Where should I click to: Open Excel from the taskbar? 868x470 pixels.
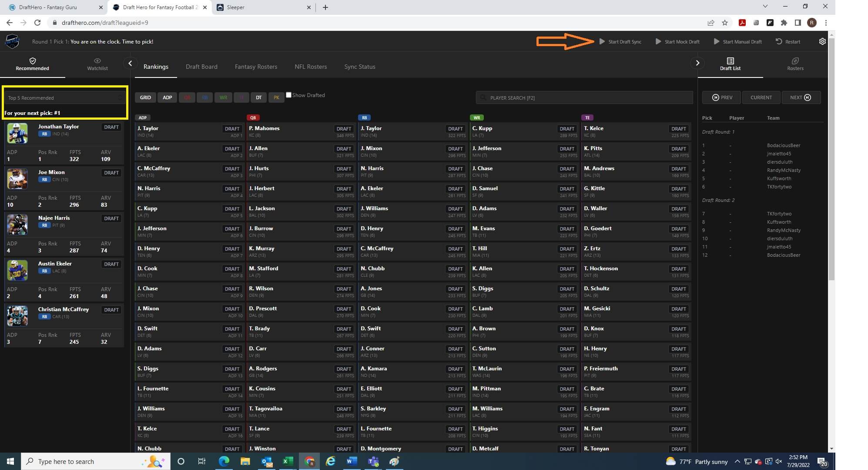[x=288, y=461]
